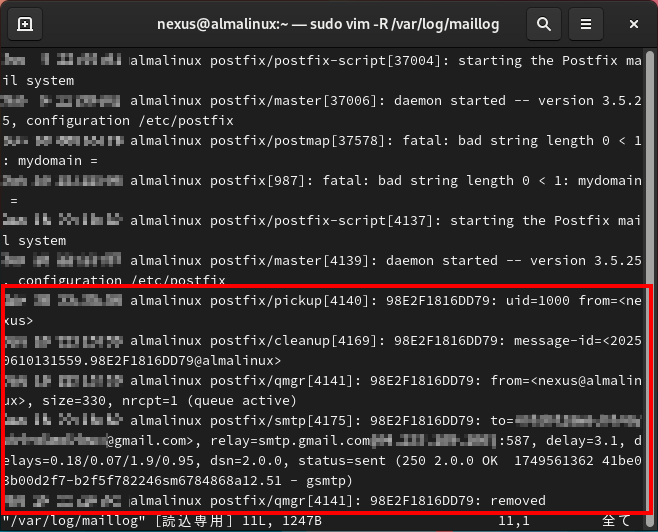Click the search magnifier icon
The height and width of the screenshot is (532, 658).
coord(543,24)
